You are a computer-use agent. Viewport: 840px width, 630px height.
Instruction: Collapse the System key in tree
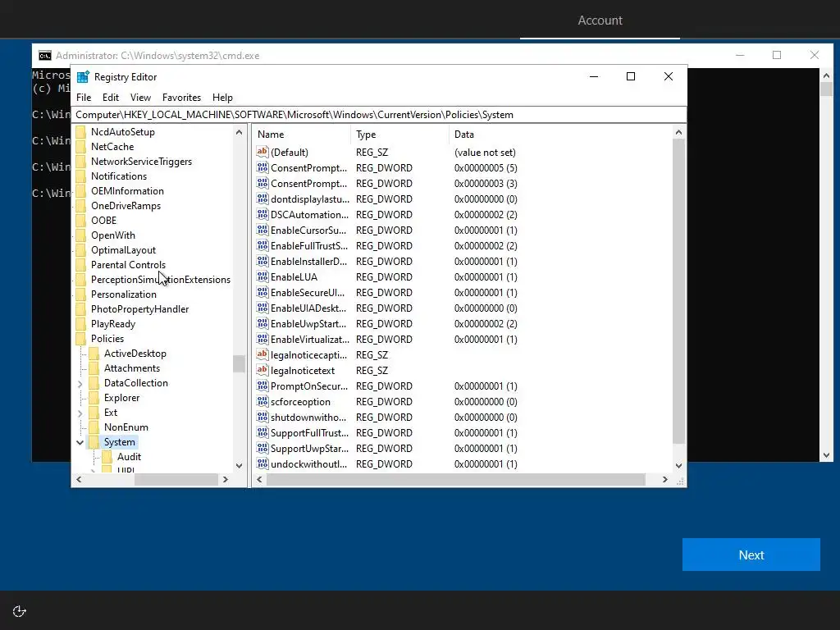80,442
